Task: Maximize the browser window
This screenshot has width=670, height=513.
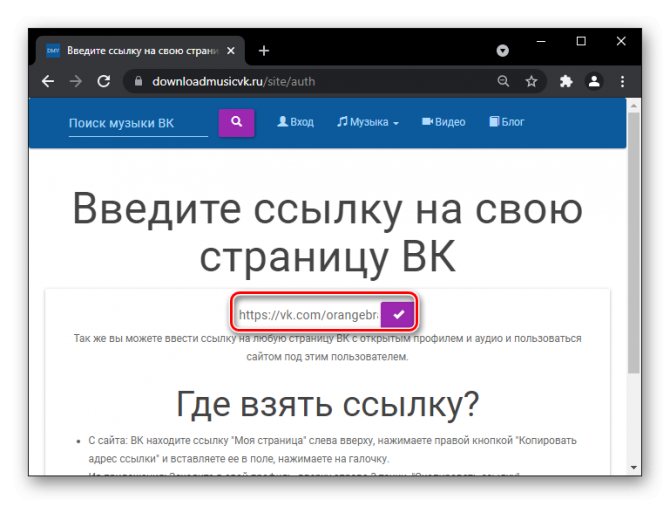Action: tap(581, 41)
